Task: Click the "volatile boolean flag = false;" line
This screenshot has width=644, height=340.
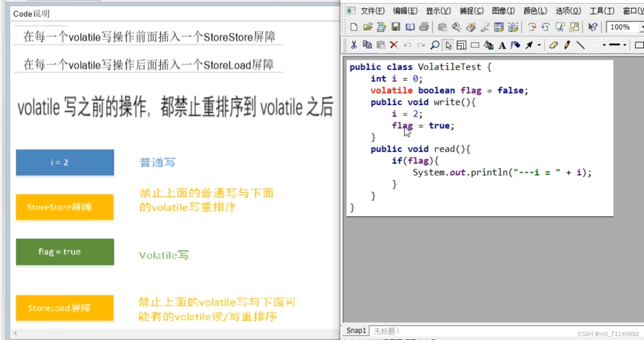Action: 449,91
